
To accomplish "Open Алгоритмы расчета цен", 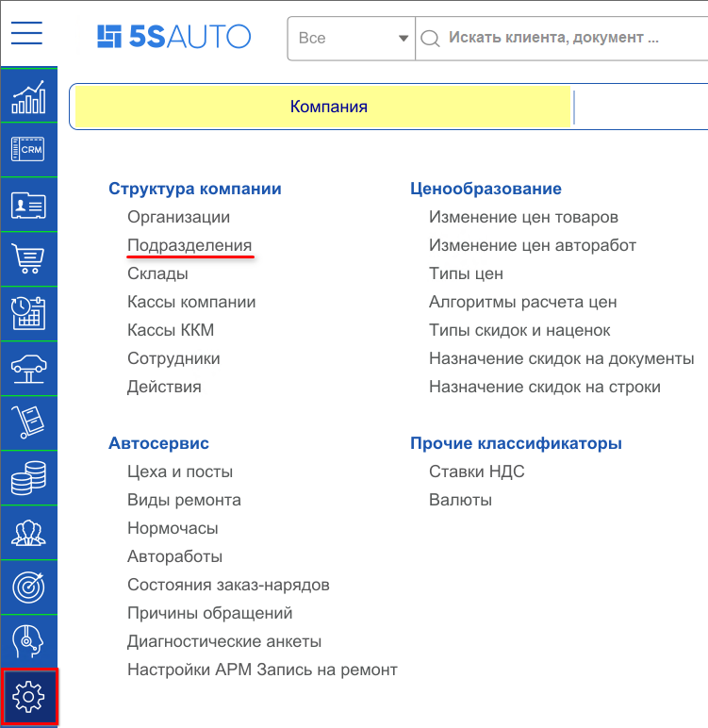I will [523, 302].
